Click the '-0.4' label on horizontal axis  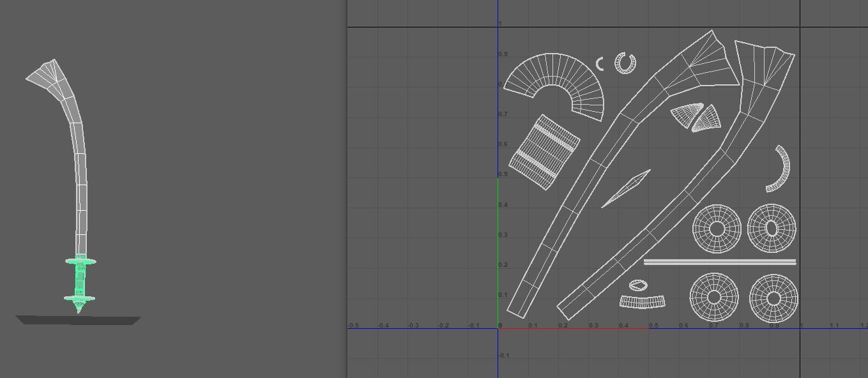(x=383, y=326)
